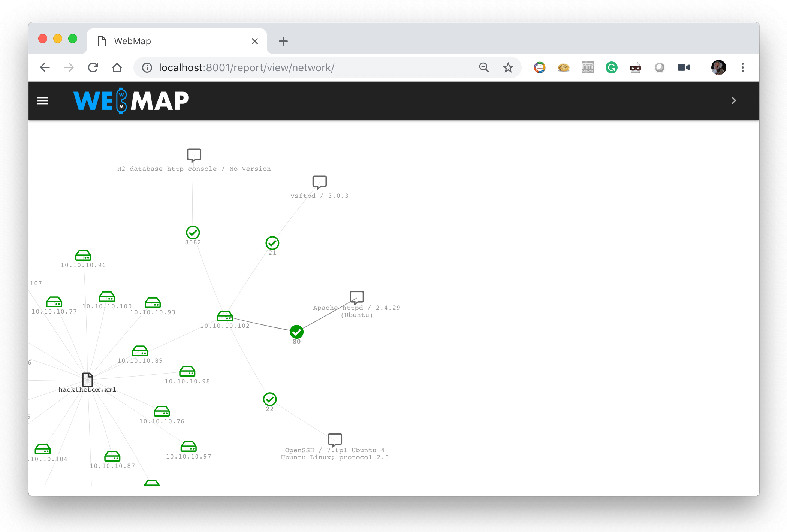This screenshot has height=532, width=787.
Task: Select the hackthebox.xml file node
Action: (87, 379)
